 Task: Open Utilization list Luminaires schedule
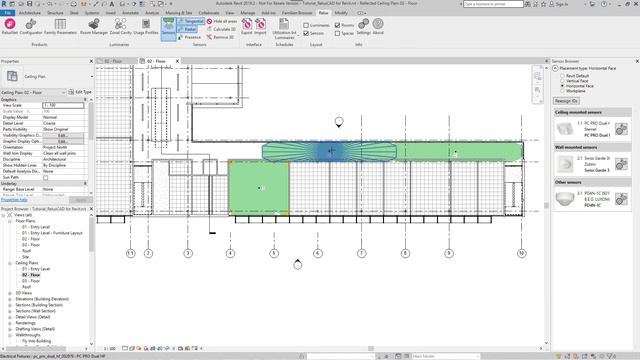(284, 28)
